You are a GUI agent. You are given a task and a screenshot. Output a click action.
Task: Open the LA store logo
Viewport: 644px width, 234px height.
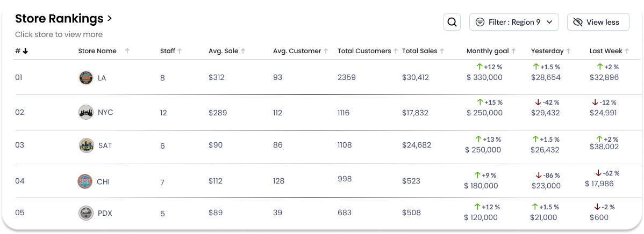85,78
